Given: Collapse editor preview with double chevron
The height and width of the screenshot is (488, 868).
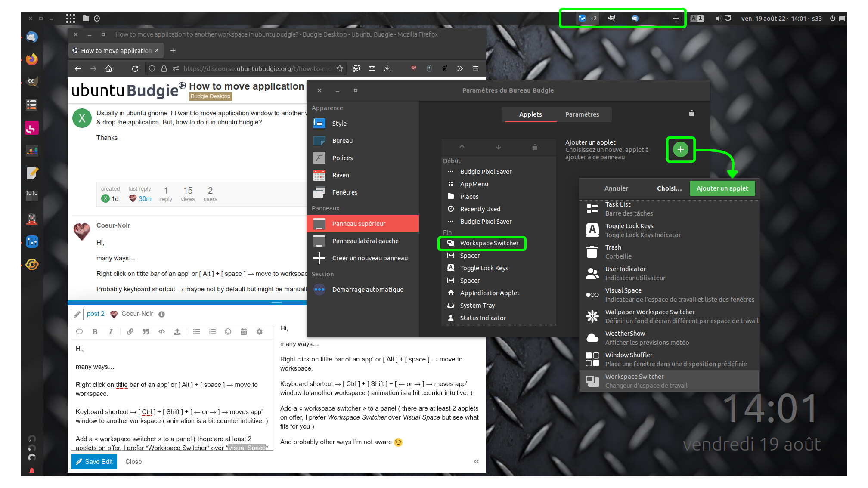Looking at the screenshot, I should click(476, 461).
